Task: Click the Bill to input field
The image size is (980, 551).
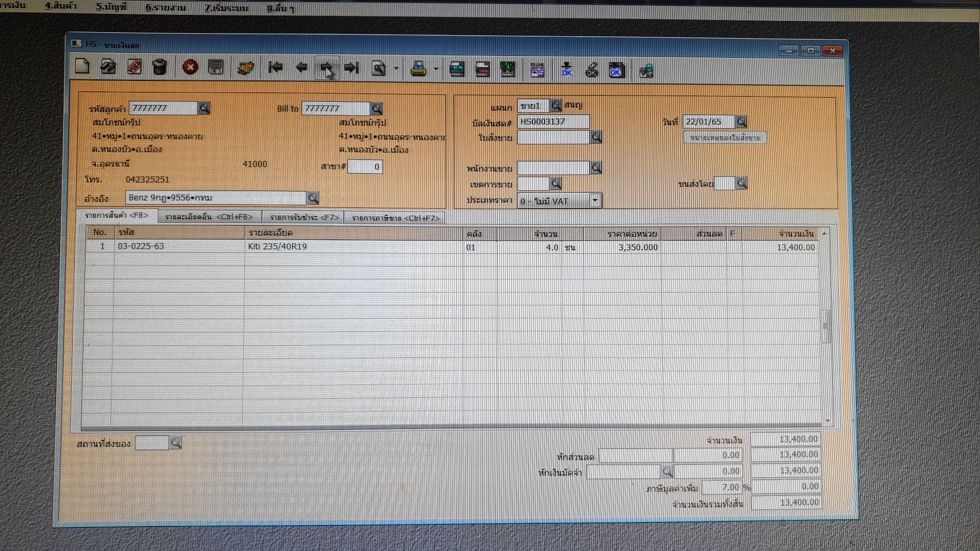Action: tap(336, 109)
